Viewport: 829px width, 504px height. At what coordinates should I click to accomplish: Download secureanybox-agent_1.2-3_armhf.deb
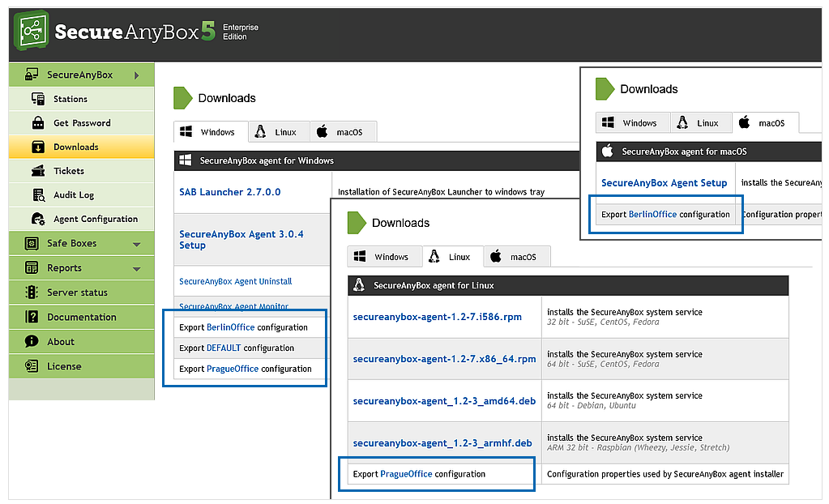tap(442, 443)
